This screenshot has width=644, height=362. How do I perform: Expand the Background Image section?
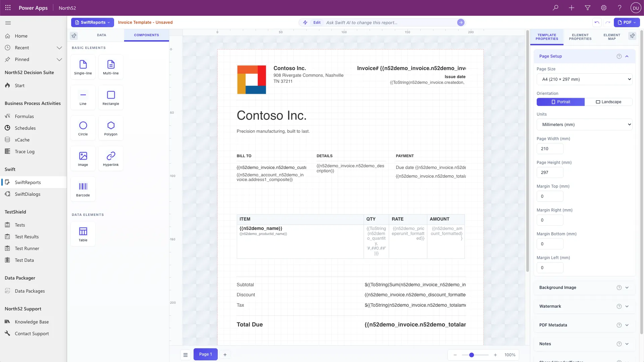click(584, 288)
